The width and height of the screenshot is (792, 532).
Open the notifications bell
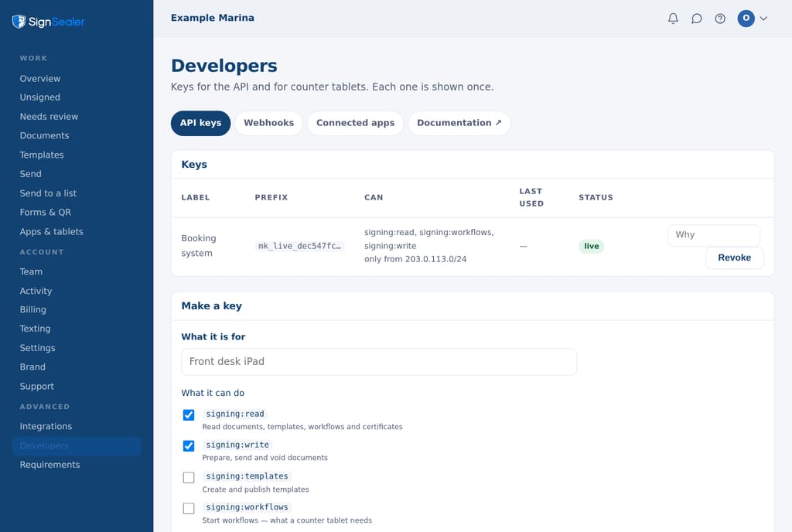(x=673, y=19)
